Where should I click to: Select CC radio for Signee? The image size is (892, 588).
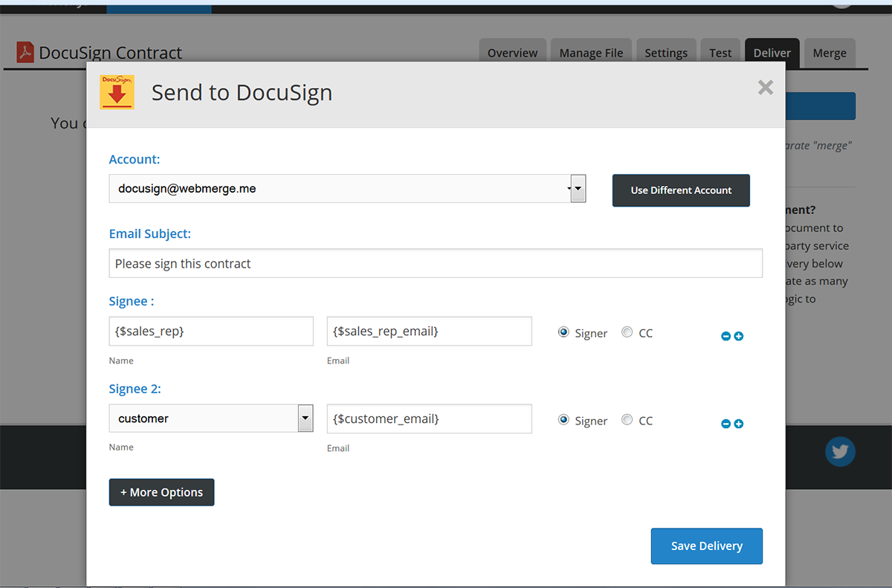point(627,332)
